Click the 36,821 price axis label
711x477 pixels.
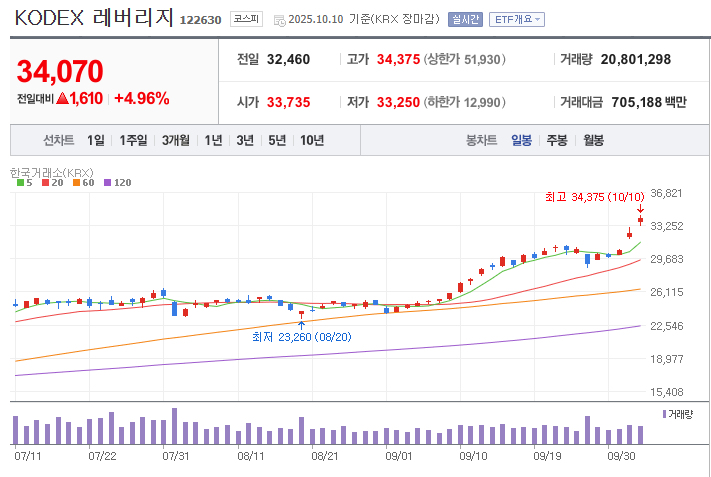pos(666,193)
